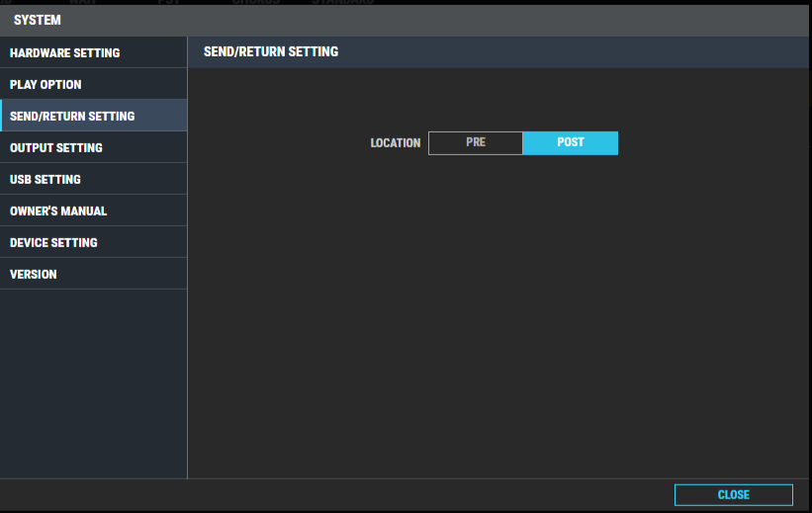Go to Output Setting
Viewport: 812px width, 513px height.
coord(56,148)
